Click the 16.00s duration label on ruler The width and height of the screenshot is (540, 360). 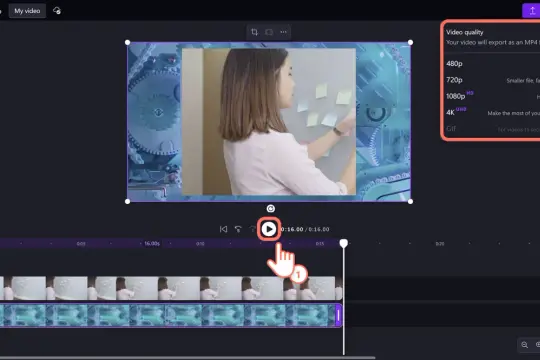(152, 244)
